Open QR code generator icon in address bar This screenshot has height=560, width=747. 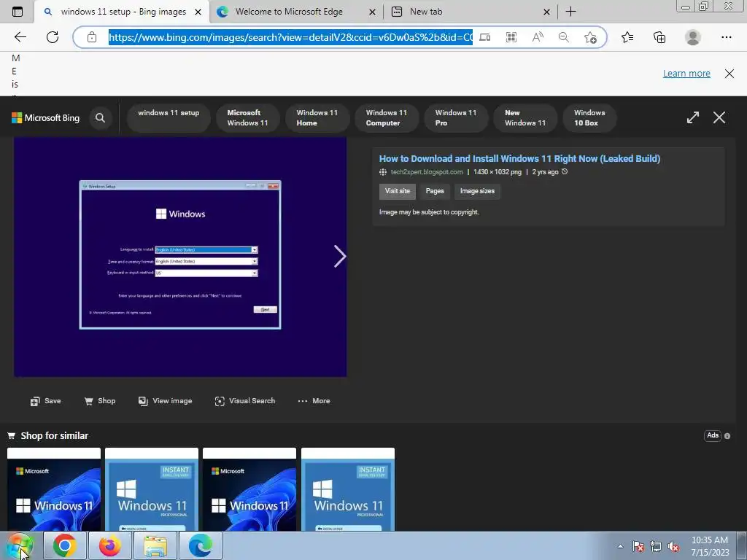point(511,37)
